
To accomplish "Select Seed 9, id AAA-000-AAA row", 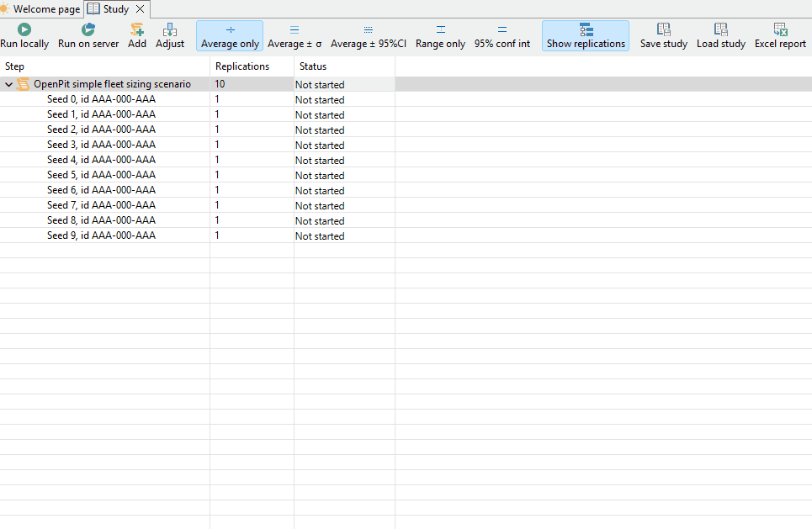I will (x=406, y=235).
